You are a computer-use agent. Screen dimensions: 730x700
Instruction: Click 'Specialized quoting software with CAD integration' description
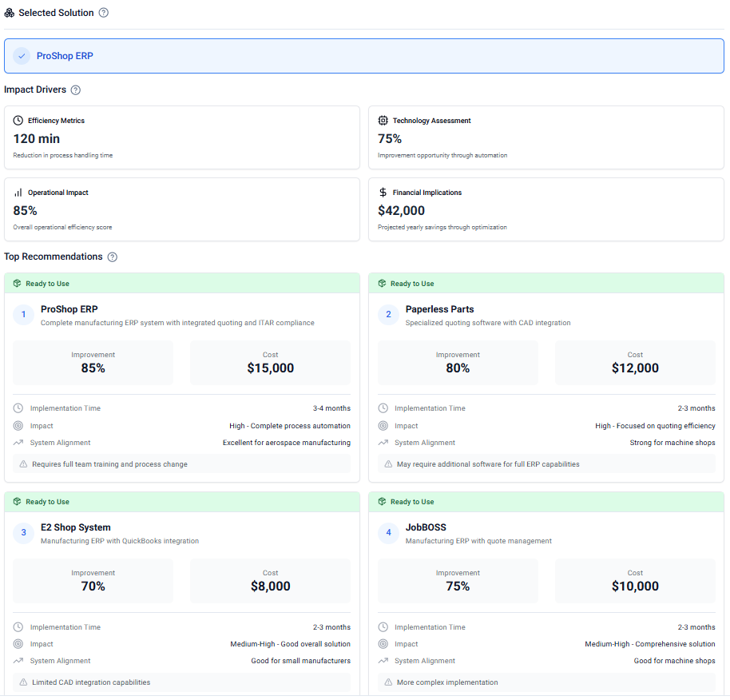tap(488, 323)
